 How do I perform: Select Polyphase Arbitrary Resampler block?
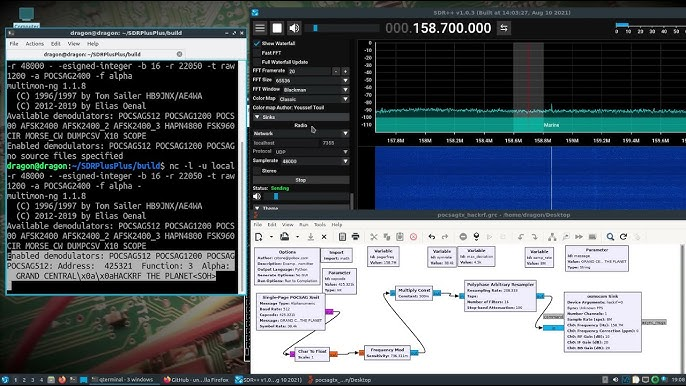pos(500,296)
